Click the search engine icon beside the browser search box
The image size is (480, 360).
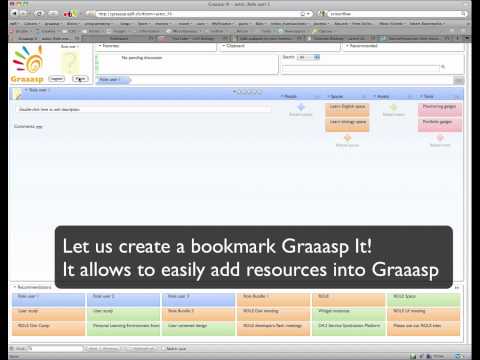coord(321,14)
